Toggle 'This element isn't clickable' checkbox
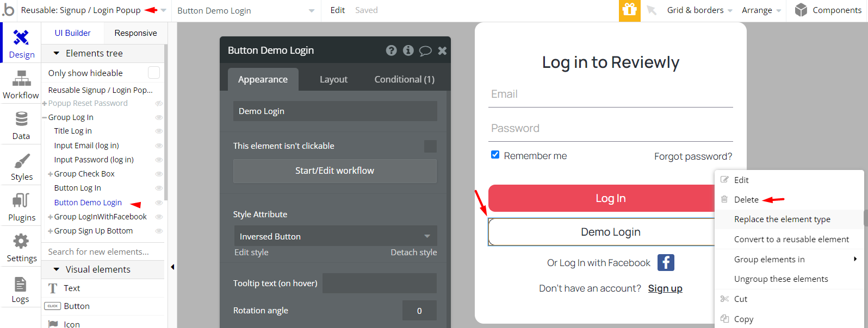 pyautogui.click(x=430, y=146)
